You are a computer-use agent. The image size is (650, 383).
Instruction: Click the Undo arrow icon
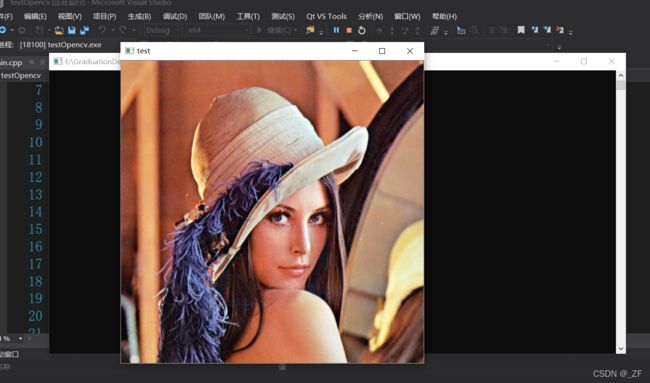tap(102, 30)
